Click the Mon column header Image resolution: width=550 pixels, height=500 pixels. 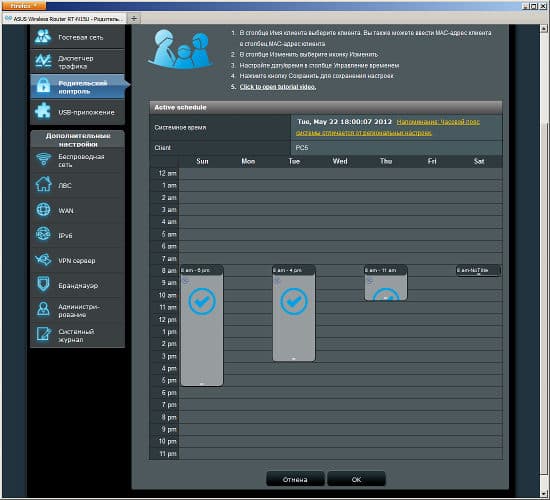pyautogui.click(x=248, y=161)
